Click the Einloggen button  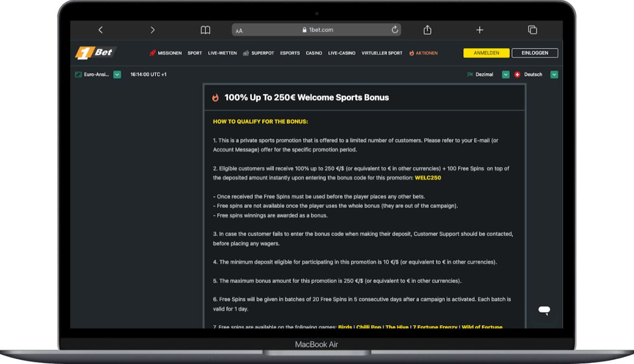pos(535,53)
